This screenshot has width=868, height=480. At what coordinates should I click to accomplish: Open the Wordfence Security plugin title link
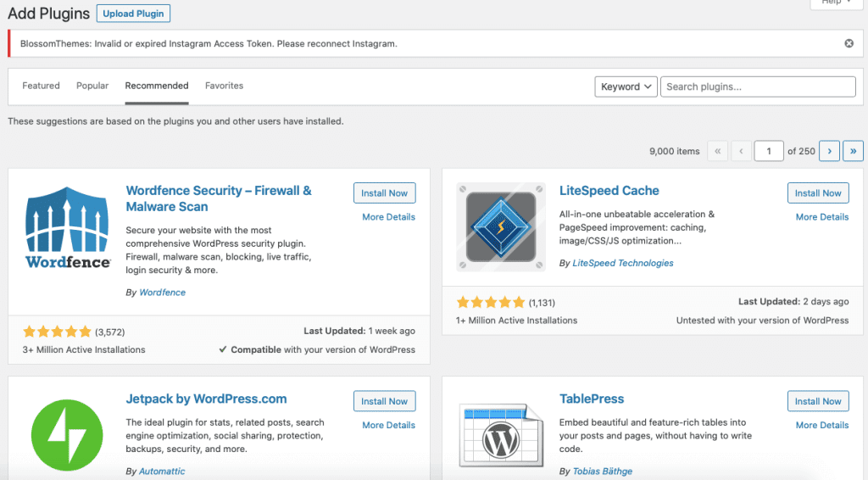pos(219,198)
